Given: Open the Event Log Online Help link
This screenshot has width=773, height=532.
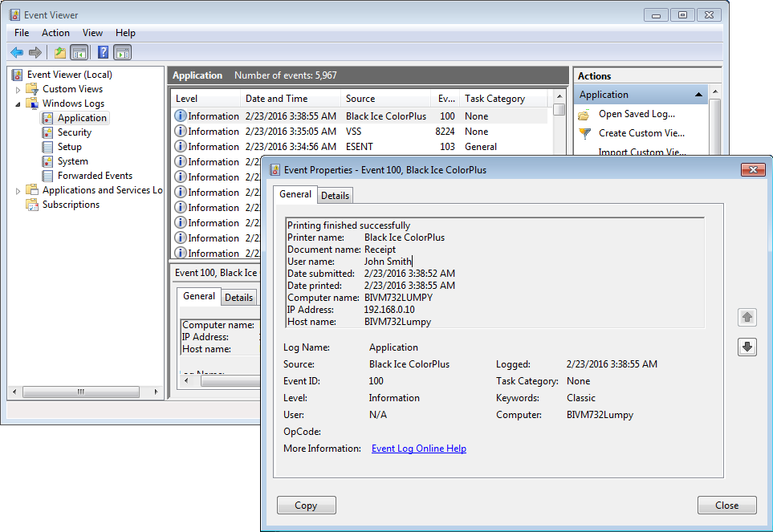Looking at the screenshot, I should pos(418,449).
